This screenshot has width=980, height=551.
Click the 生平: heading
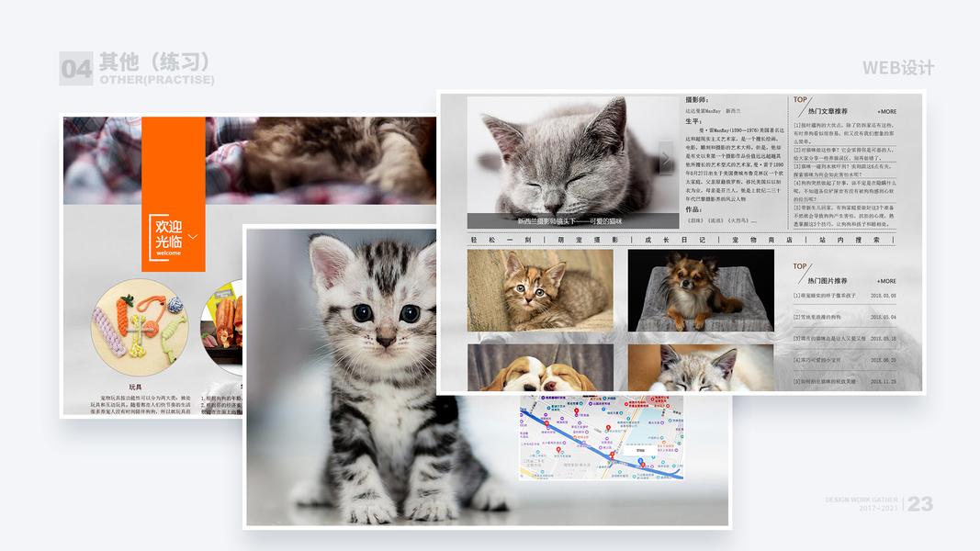[x=693, y=121]
